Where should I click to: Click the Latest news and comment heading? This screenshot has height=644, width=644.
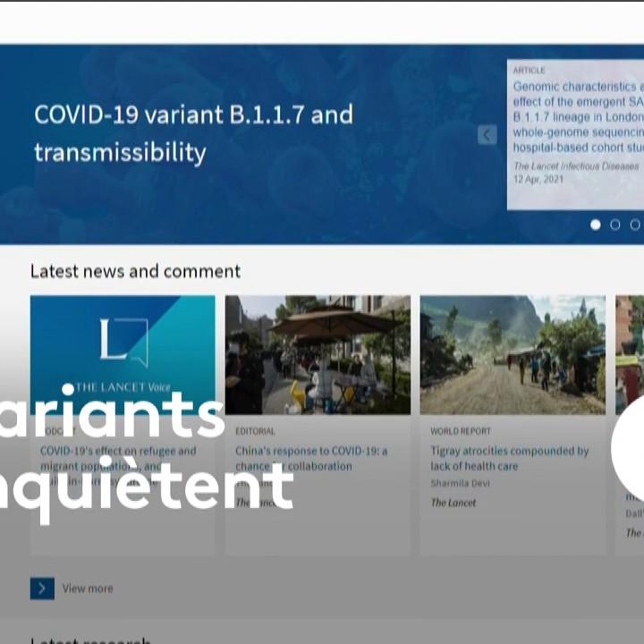click(x=136, y=272)
